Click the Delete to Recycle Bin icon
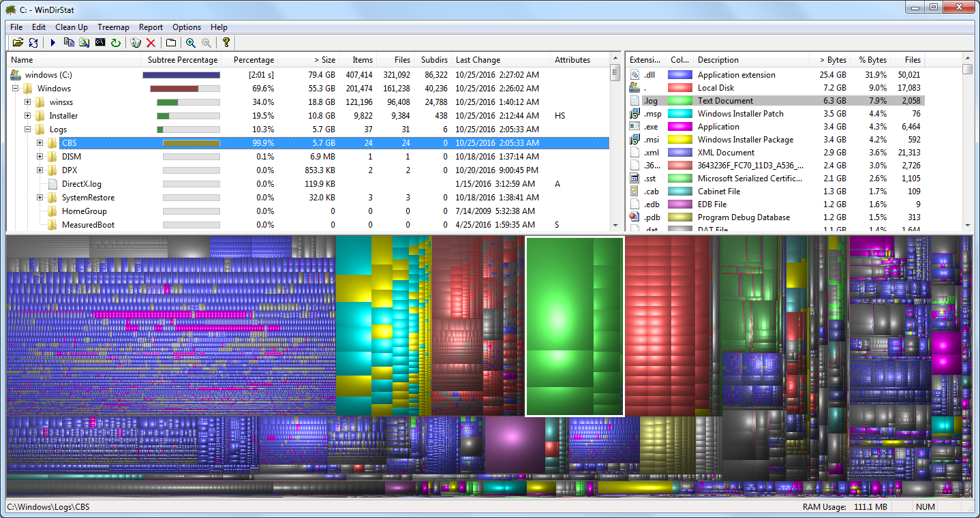980x518 pixels. click(x=136, y=42)
